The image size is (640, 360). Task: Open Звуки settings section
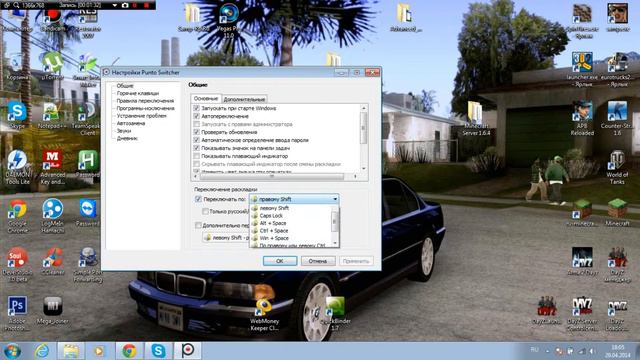tap(124, 131)
